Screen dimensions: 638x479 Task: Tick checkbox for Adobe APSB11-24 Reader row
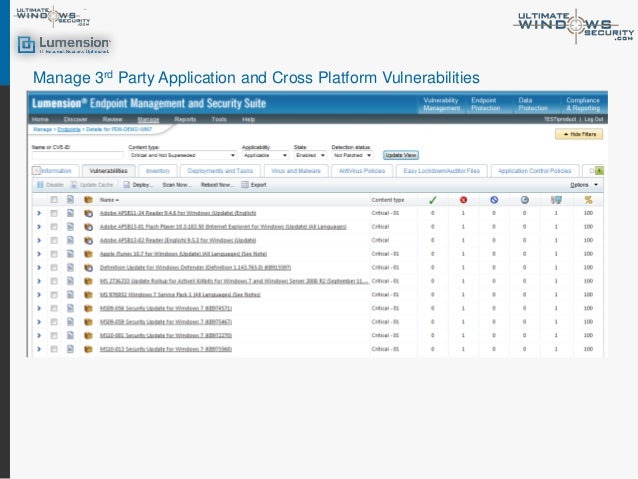(54, 213)
